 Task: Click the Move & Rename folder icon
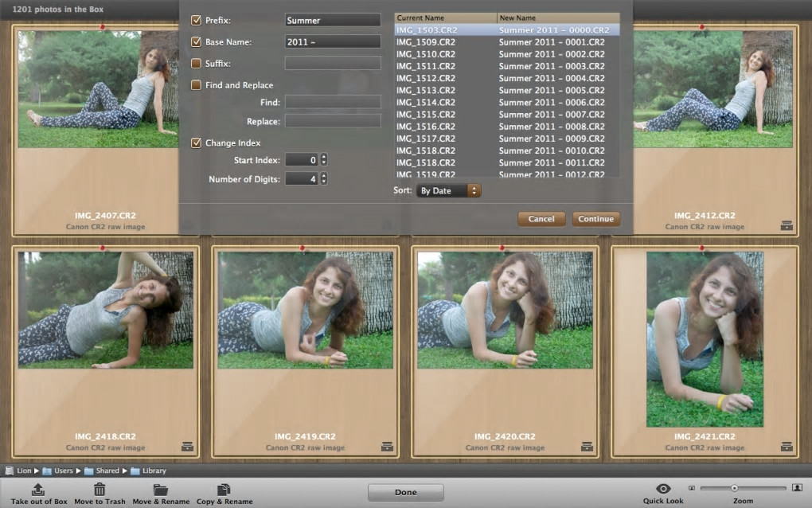click(x=161, y=489)
